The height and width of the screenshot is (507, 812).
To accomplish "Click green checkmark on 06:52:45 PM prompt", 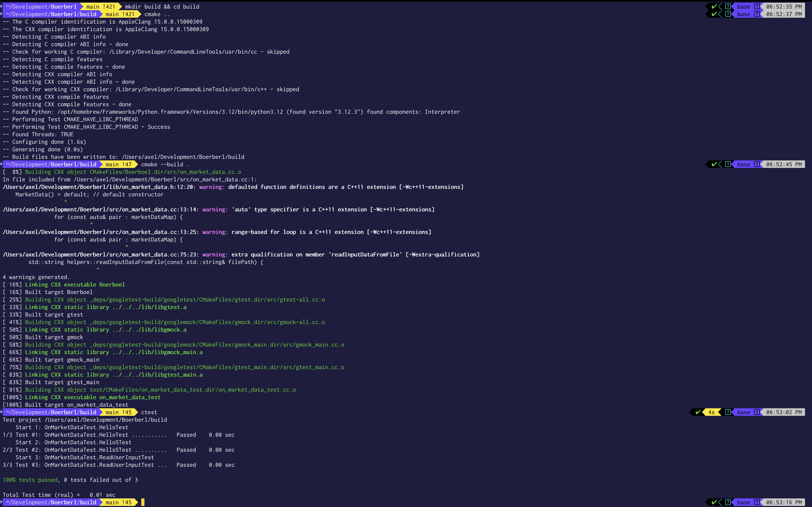I will tap(714, 164).
